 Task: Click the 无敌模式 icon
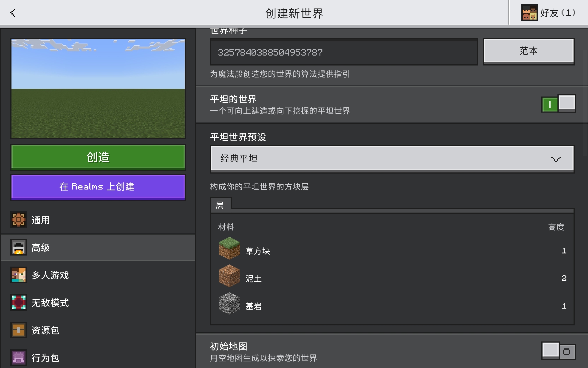coord(18,302)
